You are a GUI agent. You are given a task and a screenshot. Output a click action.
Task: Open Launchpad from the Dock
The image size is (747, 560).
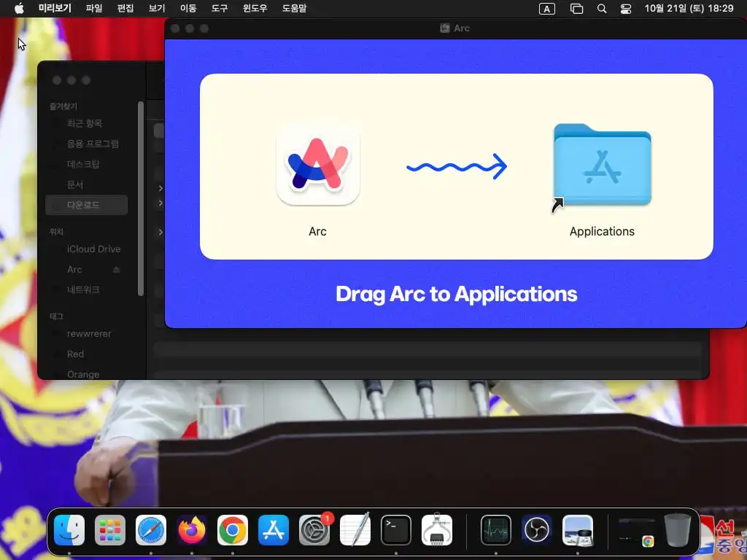[110, 530]
